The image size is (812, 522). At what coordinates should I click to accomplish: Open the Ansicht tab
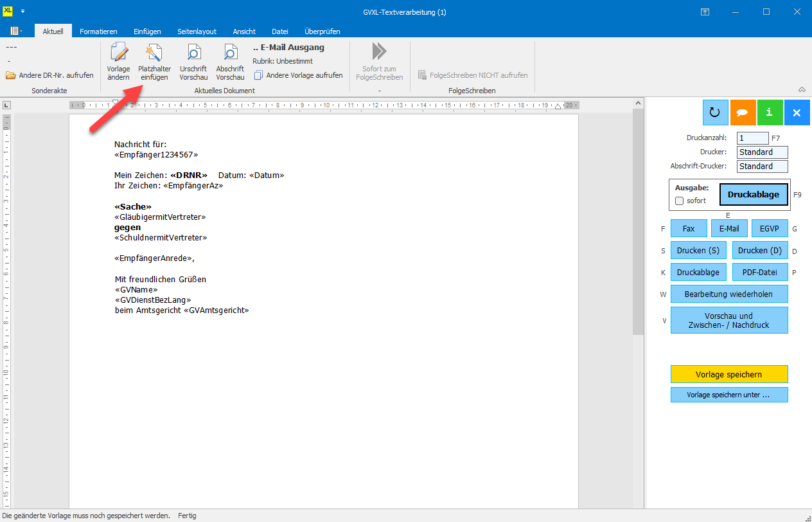pos(244,32)
